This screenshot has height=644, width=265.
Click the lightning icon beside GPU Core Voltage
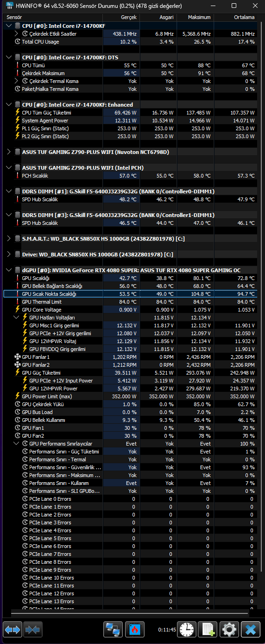click(18, 310)
